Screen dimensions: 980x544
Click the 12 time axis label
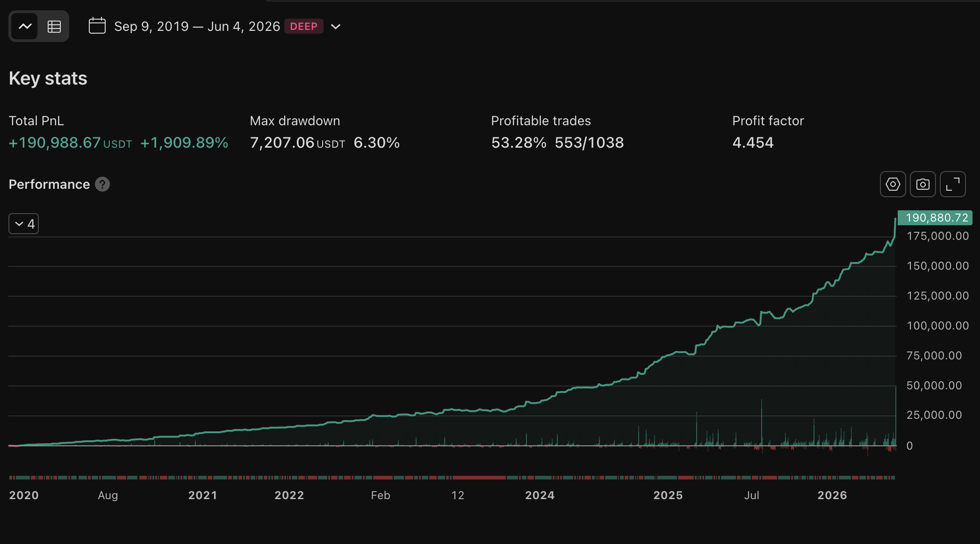(458, 495)
